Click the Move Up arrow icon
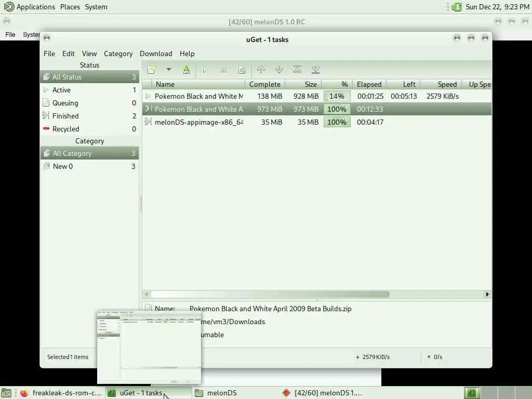This screenshot has width=532, height=399. 261,70
